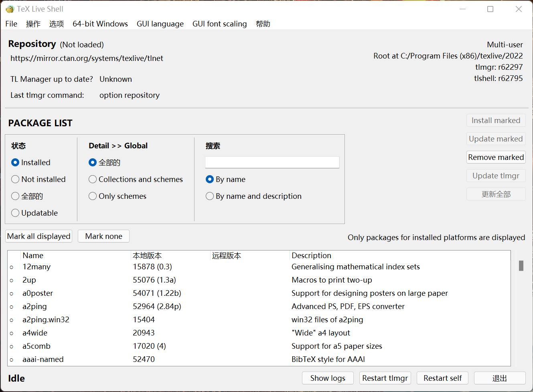Screen dimensions: 533x392
Task: Open the GUI font scaling menu
Action: click(219, 24)
